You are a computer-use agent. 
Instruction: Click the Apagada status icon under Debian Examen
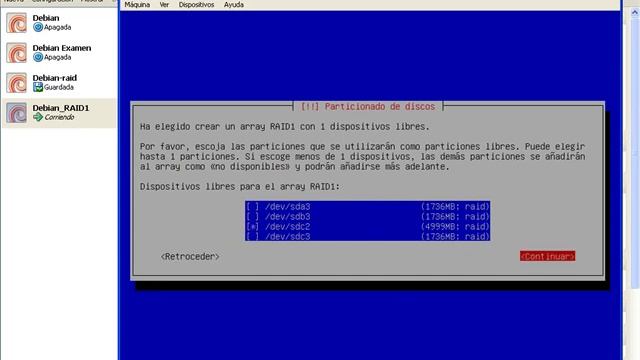[38, 57]
